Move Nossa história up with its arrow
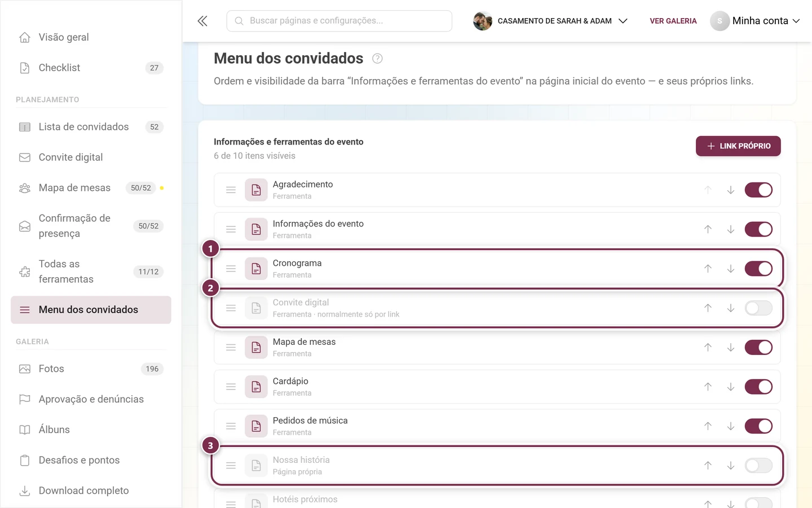Viewport: 812px width, 508px height. pos(708,466)
